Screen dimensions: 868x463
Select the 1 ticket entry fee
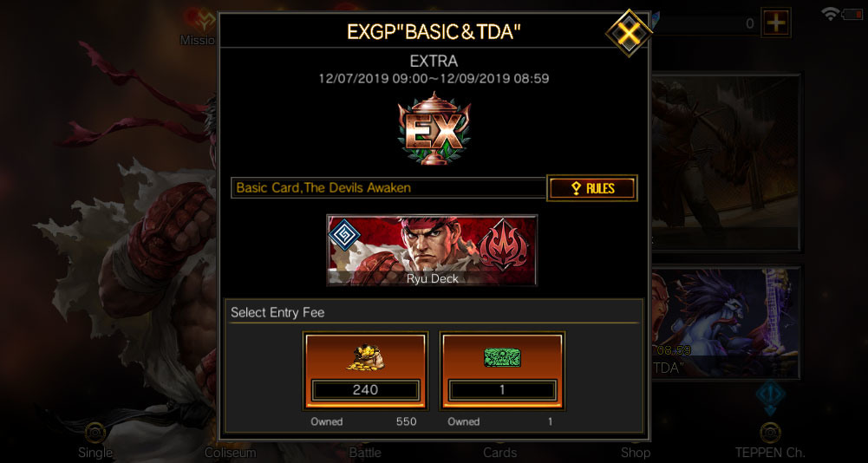(502, 370)
